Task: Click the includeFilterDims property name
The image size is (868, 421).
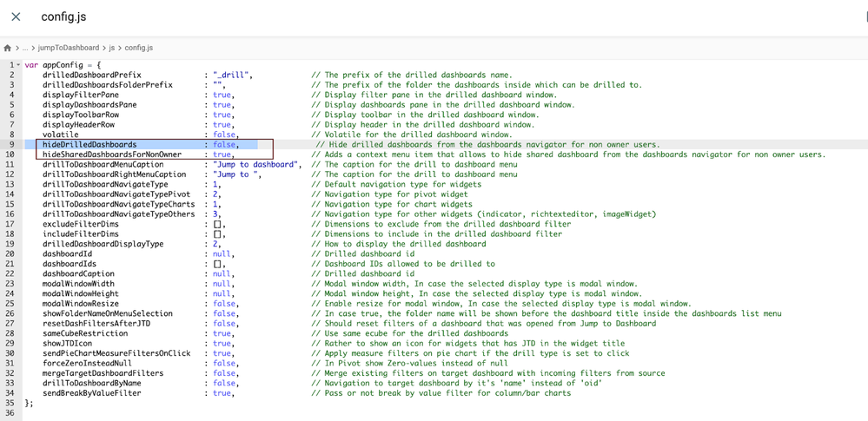Action: [x=81, y=234]
